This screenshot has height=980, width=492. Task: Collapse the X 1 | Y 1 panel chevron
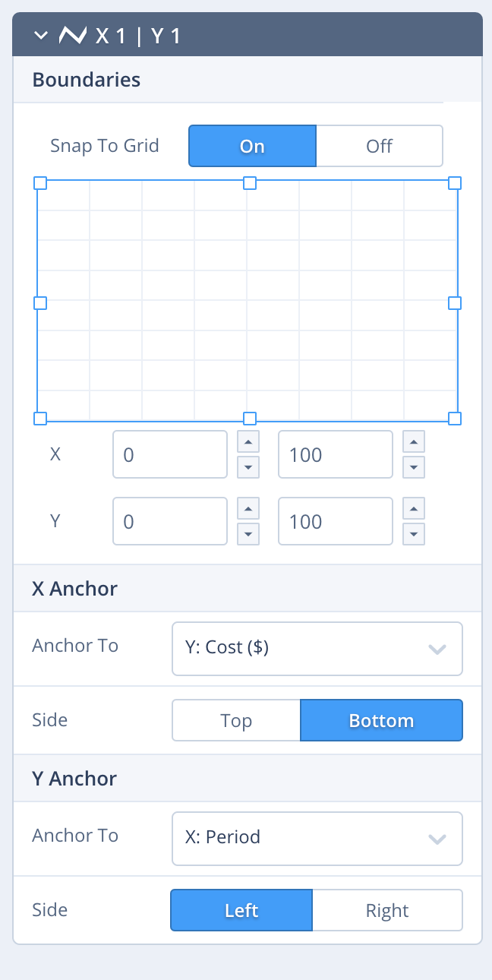point(41,35)
